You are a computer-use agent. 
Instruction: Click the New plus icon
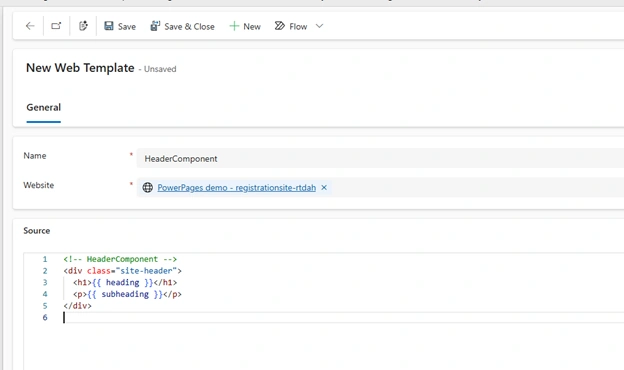(234, 26)
